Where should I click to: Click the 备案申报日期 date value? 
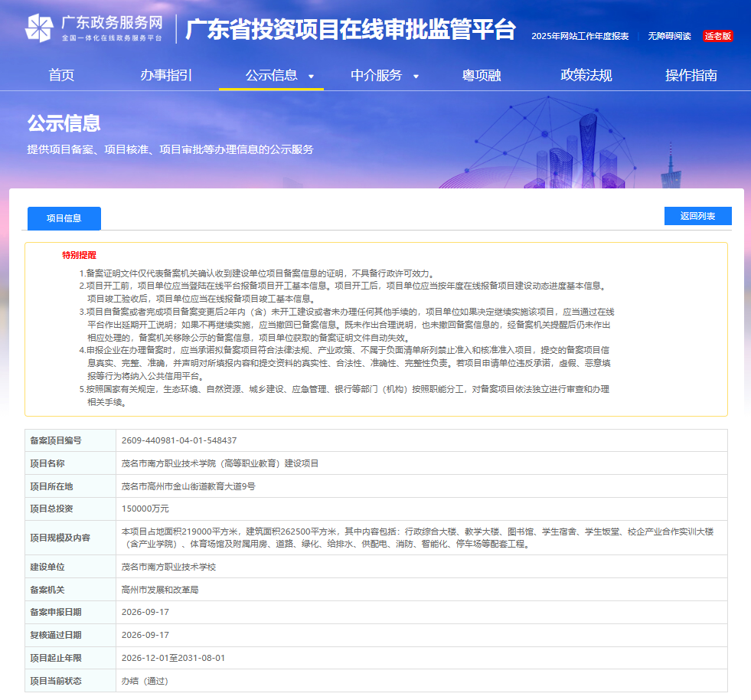[x=145, y=613]
